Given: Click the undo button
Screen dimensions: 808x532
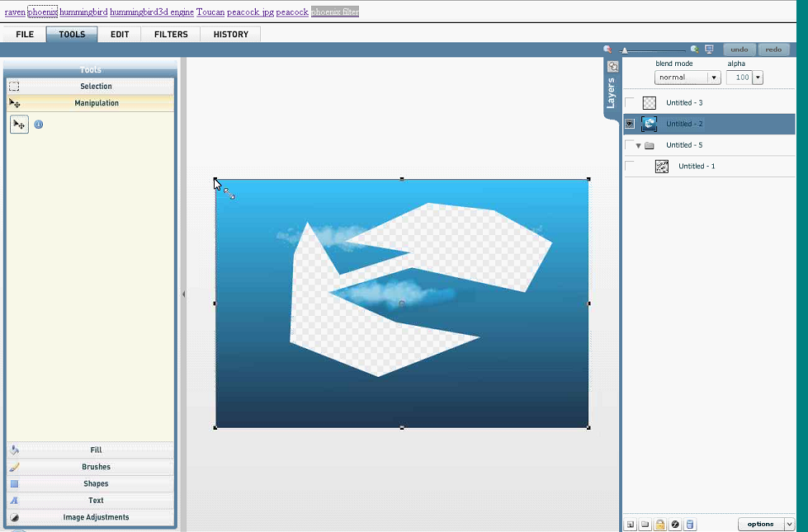Looking at the screenshot, I should click(x=739, y=49).
